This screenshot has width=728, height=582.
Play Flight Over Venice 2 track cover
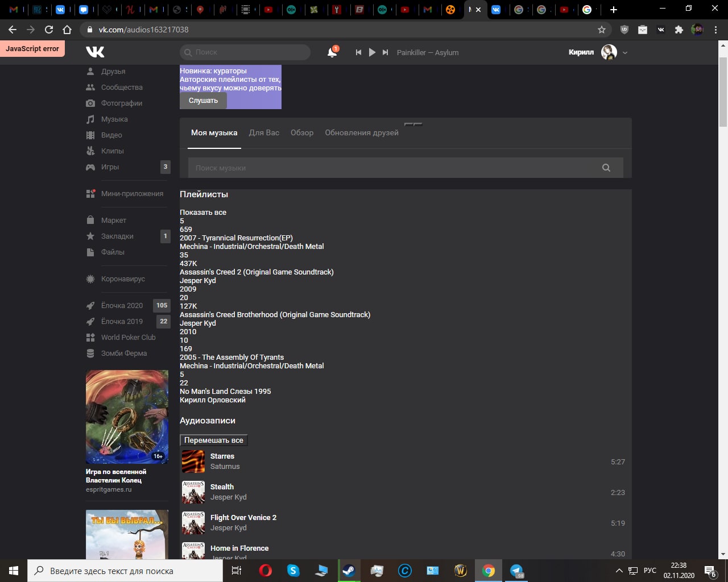point(193,523)
